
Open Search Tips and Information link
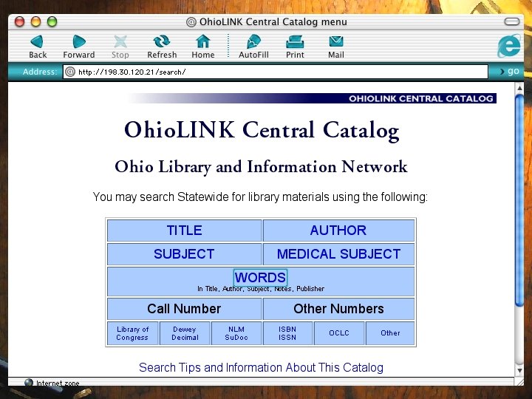[262, 367]
